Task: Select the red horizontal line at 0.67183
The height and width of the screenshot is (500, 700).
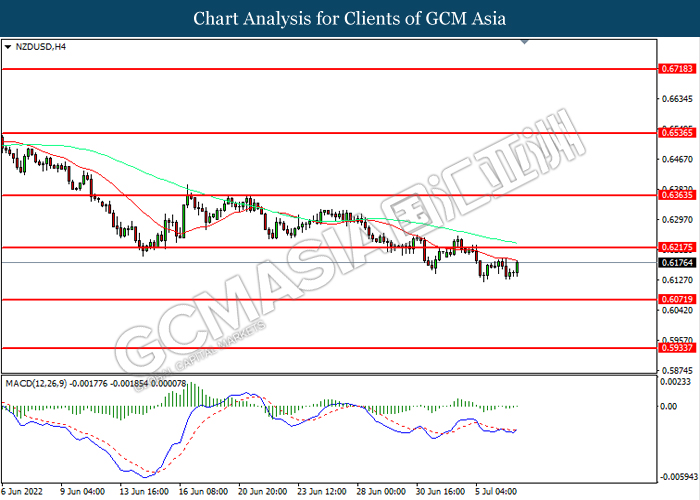Action: pos(329,69)
